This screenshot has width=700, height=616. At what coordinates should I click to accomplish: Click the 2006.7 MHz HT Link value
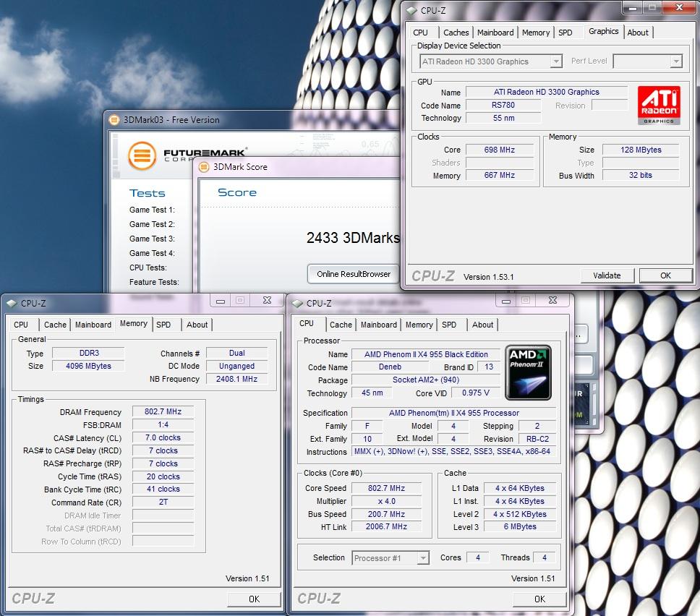click(x=386, y=526)
